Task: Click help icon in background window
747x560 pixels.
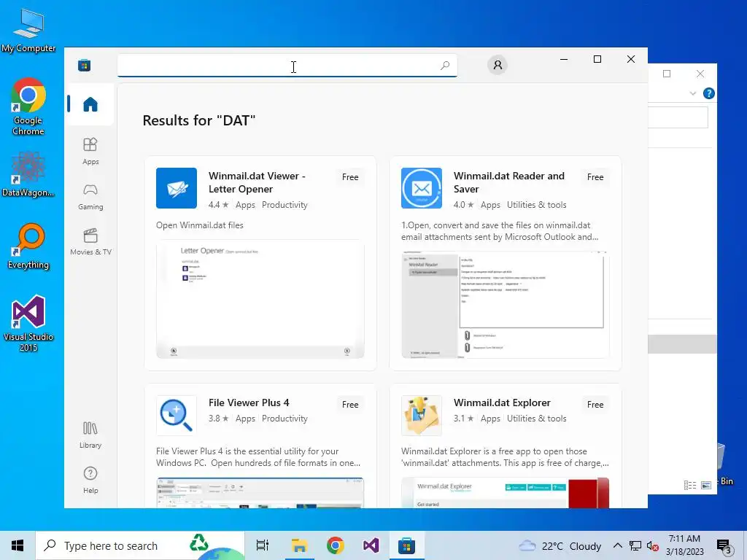Action: [x=708, y=93]
